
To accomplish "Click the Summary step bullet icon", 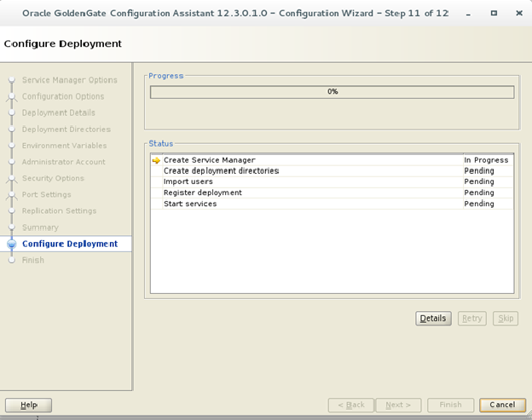I will [x=12, y=227].
